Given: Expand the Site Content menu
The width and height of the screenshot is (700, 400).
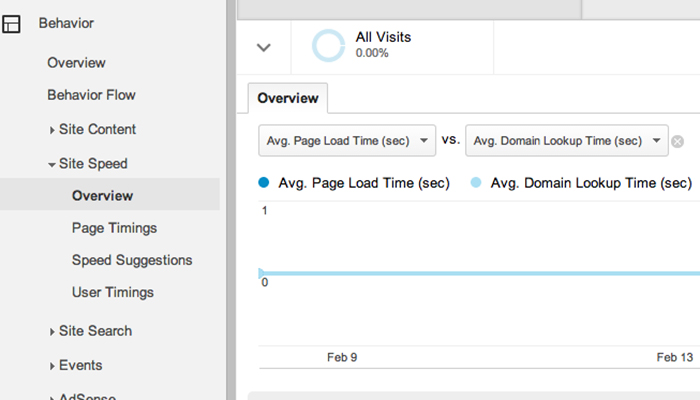Looking at the screenshot, I should (x=92, y=129).
